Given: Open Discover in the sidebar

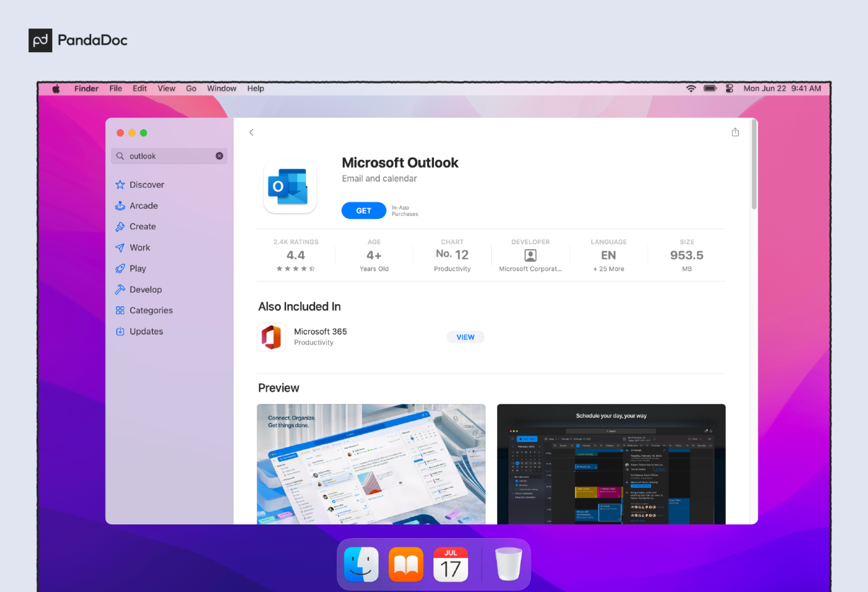Looking at the screenshot, I should coord(140,185).
